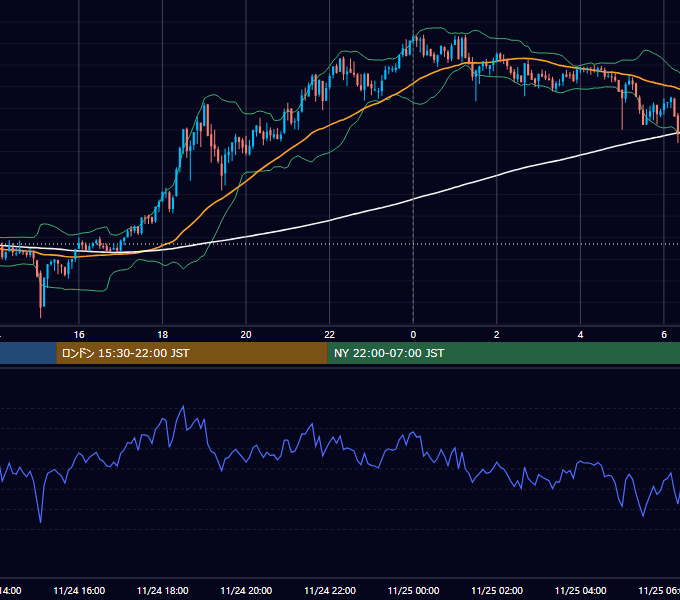Click the "16" hour label on chart axis
680x600 pixels.
click(x=79, y=335)
